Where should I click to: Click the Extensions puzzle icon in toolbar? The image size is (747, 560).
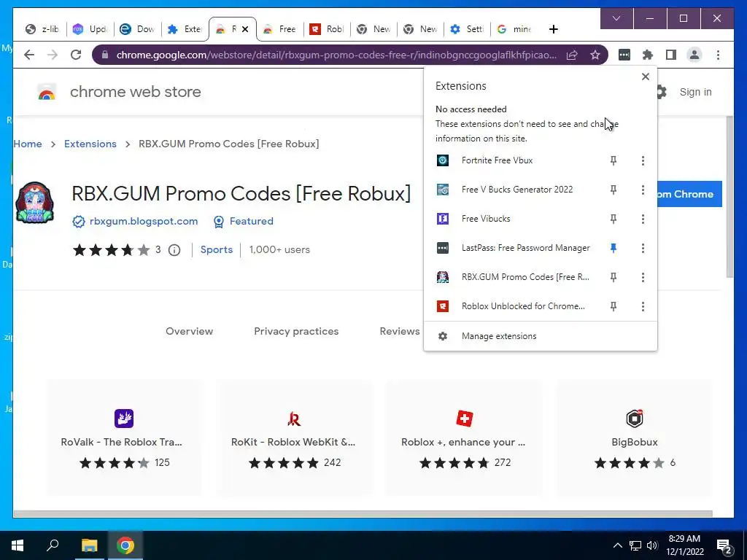[x=648, y=55]
